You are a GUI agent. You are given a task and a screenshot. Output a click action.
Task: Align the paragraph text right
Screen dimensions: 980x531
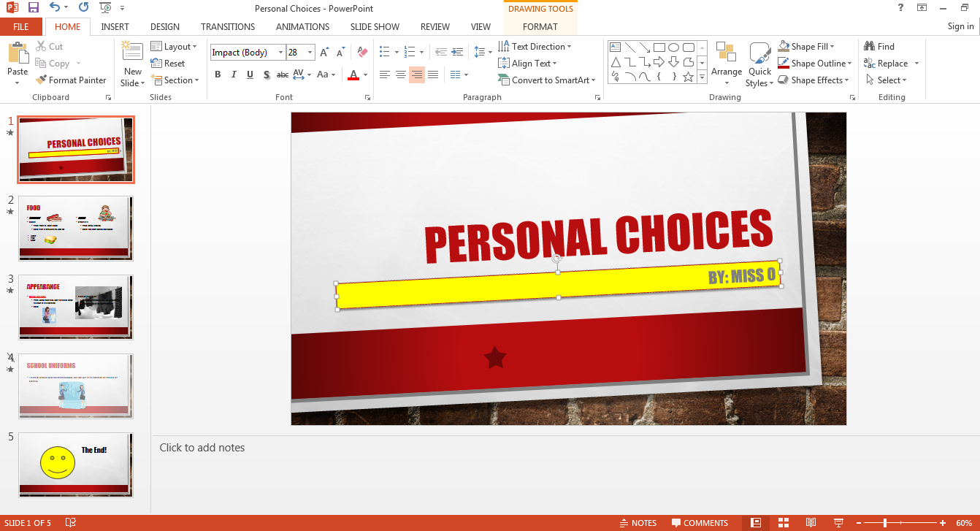pyautogui.click(x=417, y=75)
